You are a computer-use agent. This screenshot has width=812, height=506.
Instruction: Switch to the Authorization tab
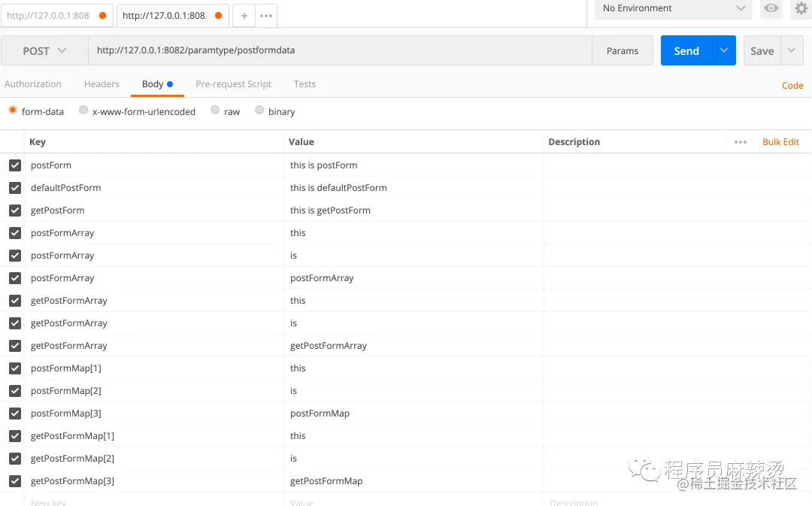click(33, 84)
